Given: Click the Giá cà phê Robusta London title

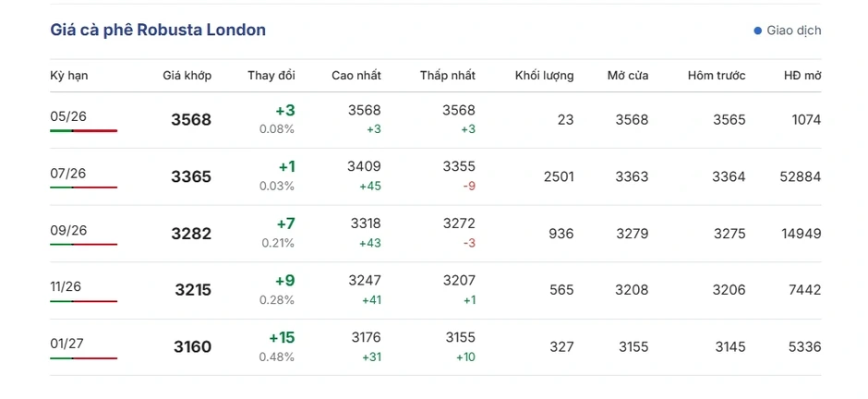Looking at the screenshot, I should click(x=158, y=30).
